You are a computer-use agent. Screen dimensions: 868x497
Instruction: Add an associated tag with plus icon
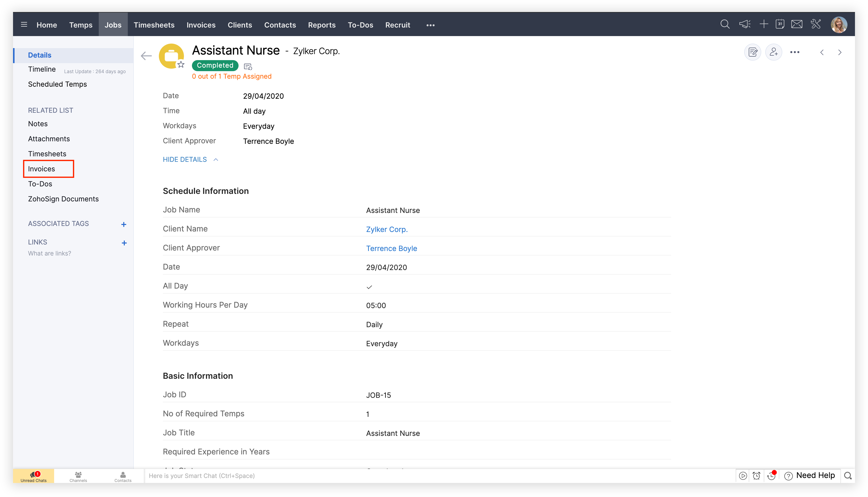pos(124,224)
